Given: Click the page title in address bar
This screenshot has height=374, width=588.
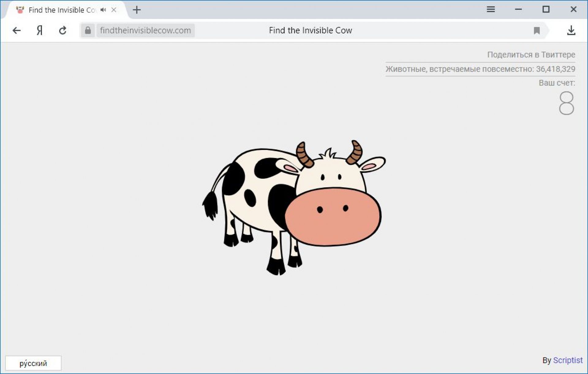Looking at the screenshot, I should pos(310,30).
